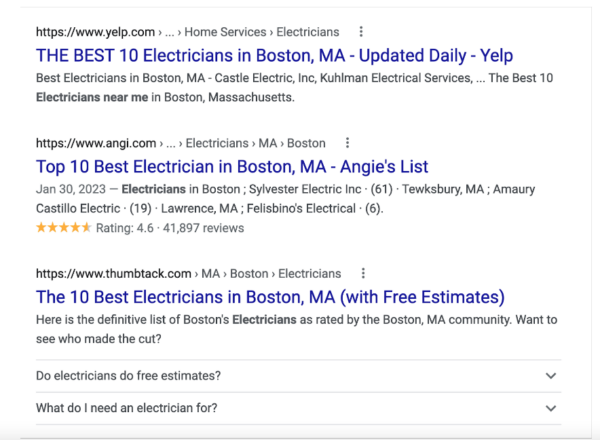Click 'Castillo Electric · (19)' snippet text
The height and width of the screenshot is (440, 600).
coord(94,209)
